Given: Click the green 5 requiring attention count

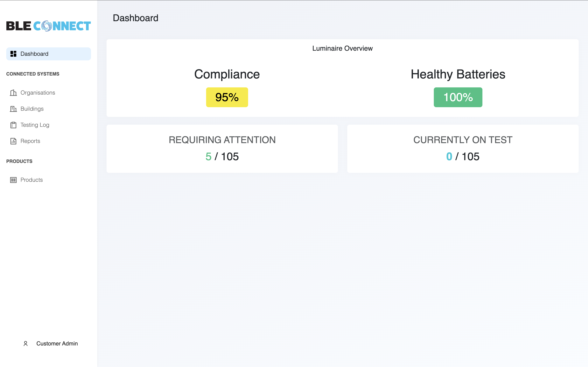Looking at the screenshot, I should point(208,157).
